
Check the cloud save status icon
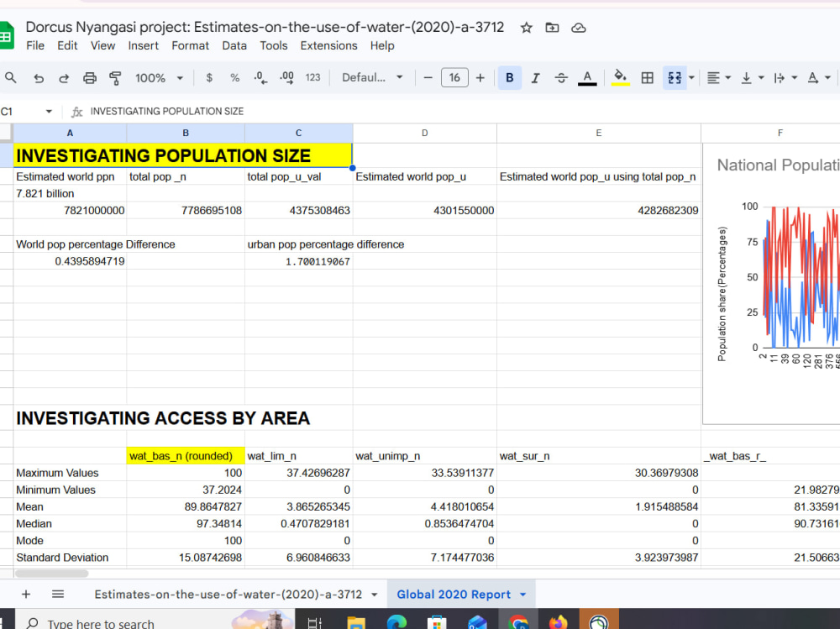(579, 28)
